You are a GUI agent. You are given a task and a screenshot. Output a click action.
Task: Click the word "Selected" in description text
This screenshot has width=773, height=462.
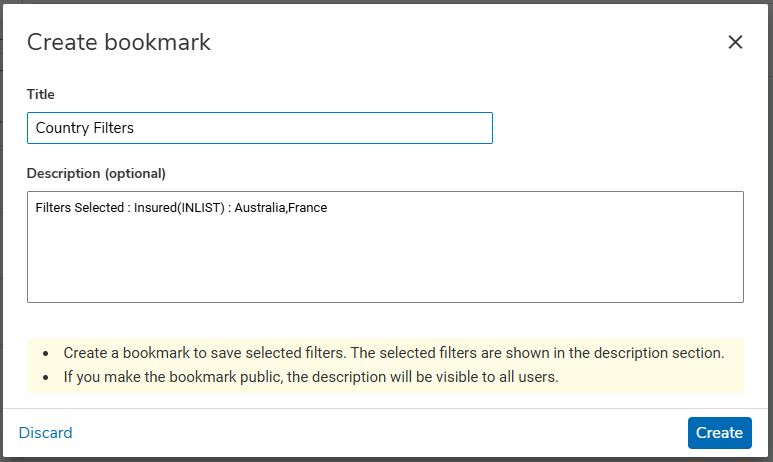click(x=97, y=208)
